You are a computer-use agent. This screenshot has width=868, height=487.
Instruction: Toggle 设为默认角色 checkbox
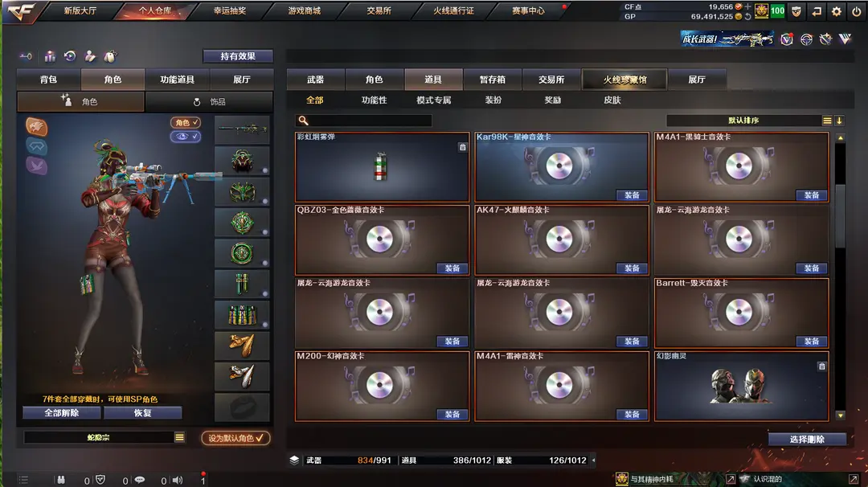point(235,438)
